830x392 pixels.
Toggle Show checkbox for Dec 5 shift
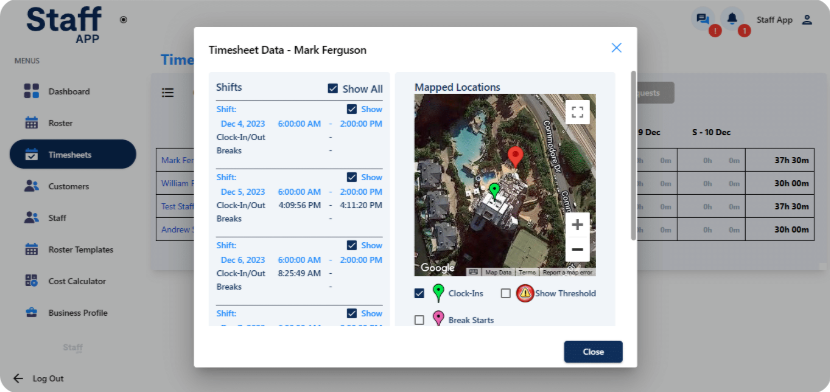click(x=352, y=177)
